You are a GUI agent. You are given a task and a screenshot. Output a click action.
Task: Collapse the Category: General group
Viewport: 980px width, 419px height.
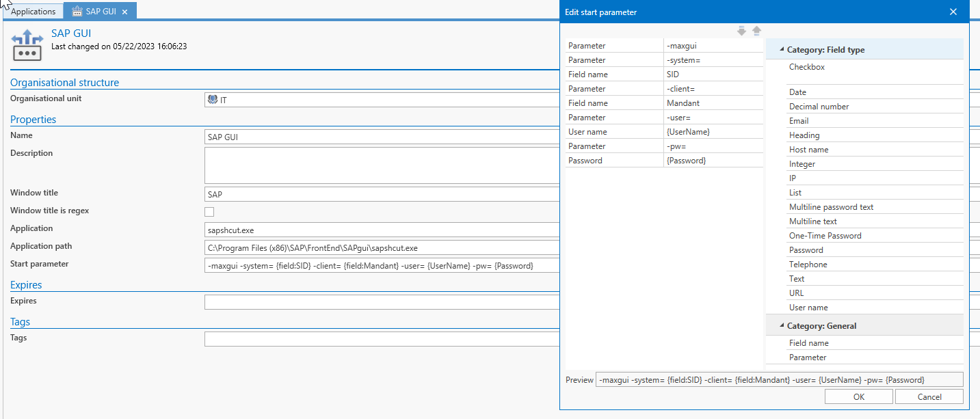pyautogui.click(x=782, y=326)
